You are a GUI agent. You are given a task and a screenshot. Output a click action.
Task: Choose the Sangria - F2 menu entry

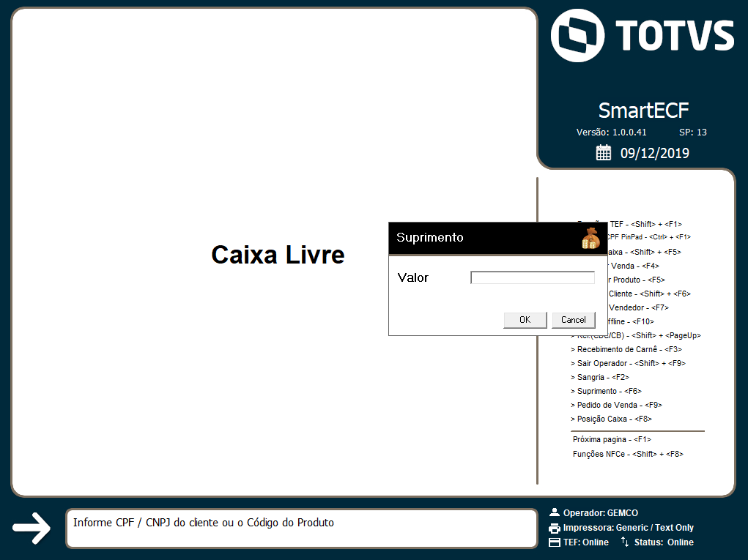600,377
